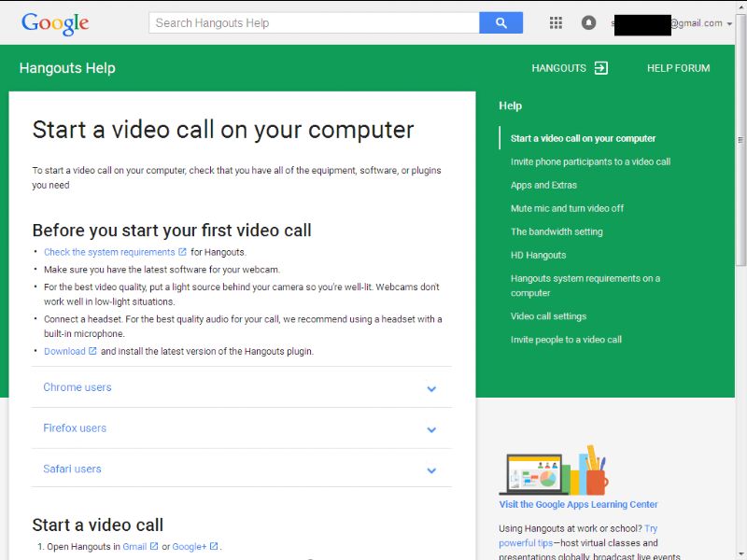Open the Google apps grid

click(x=556, y=22)
